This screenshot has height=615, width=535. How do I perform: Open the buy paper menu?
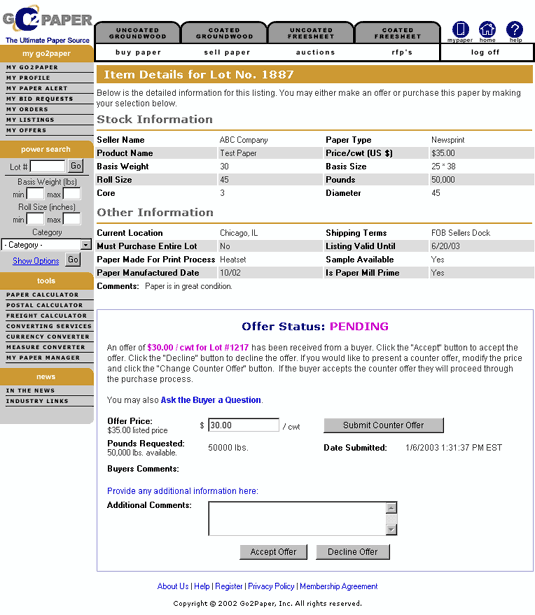138,53
